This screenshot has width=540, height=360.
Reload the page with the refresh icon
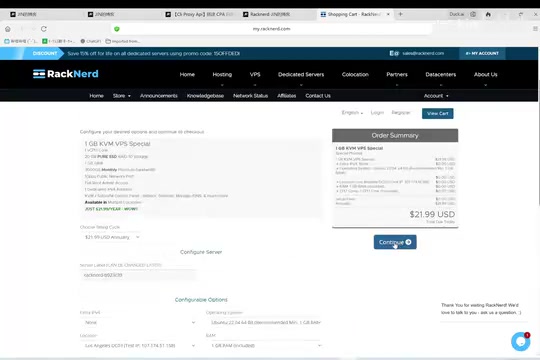44,29
